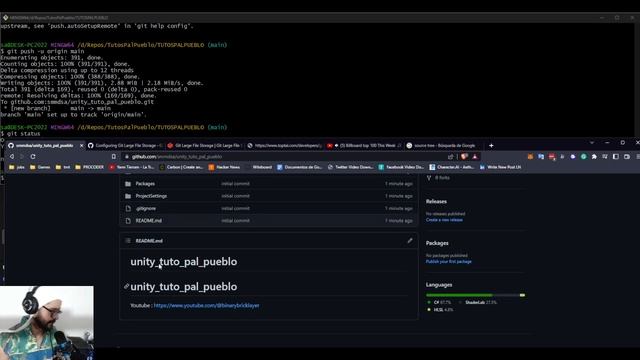Open the Whiteboard bookmark
Image resolution: width=640 pixels, height=360 pixels.
pyautogui.click(x=259, y=167)
